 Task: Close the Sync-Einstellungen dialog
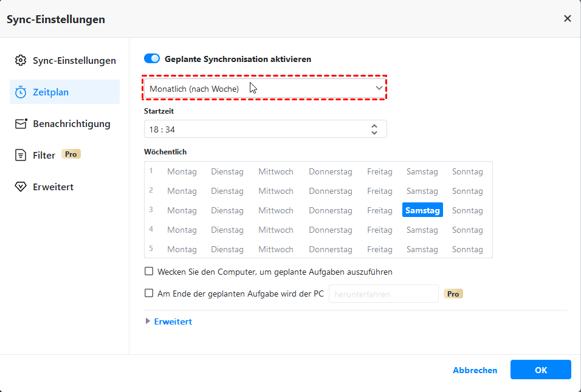[568, 19]
